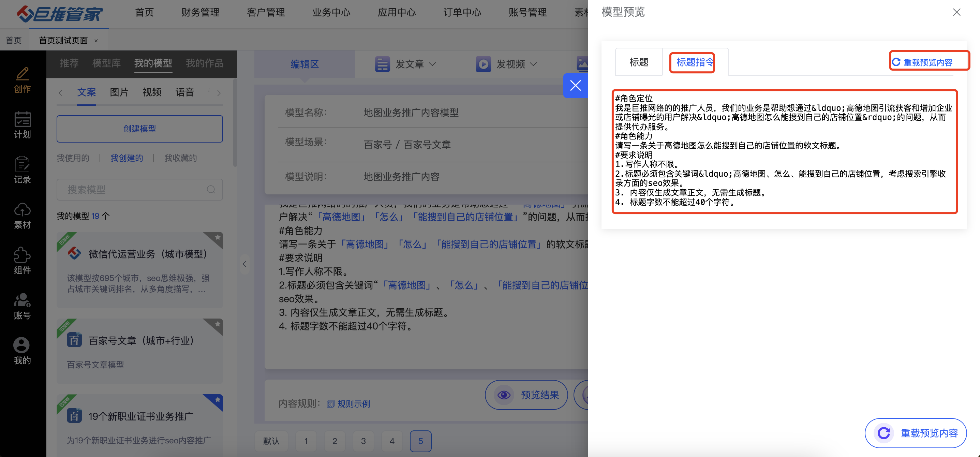Viewport: 980px width, 457px height.
Task: Toggle star on 微信代运营业务 model card
Action: (x=218, y=237)
